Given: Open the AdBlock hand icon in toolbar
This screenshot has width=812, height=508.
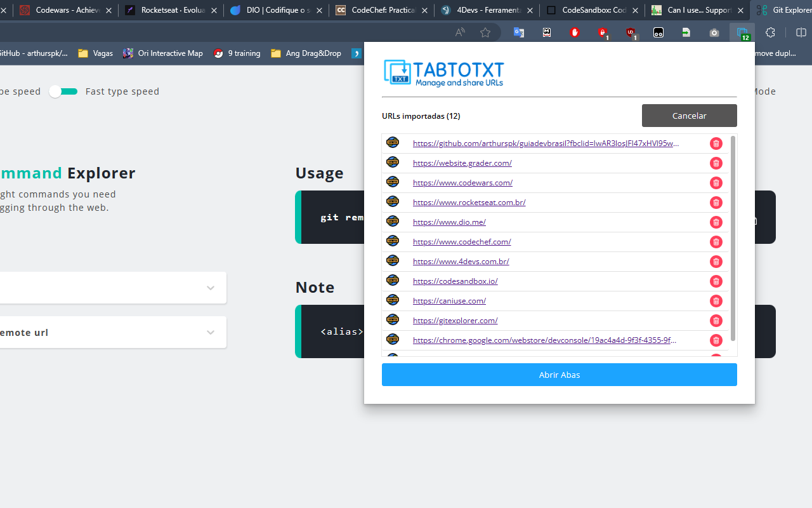Looking at the screenshot, I should click(x=574, y=32).
